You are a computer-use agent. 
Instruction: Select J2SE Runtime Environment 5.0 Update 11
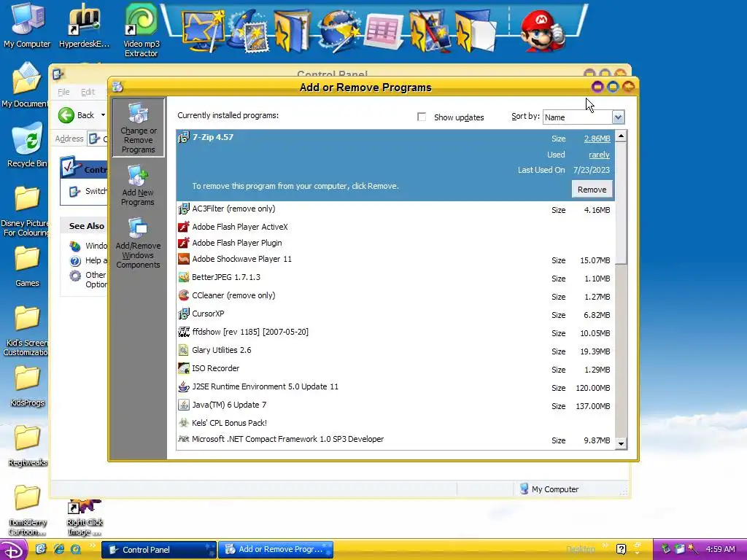395,387
